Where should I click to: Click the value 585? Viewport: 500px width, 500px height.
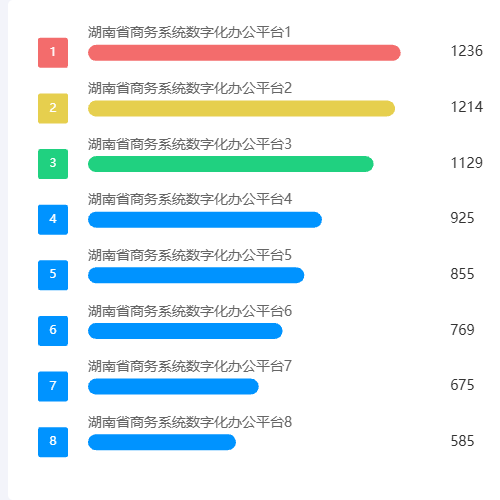(x=462, y=441)
